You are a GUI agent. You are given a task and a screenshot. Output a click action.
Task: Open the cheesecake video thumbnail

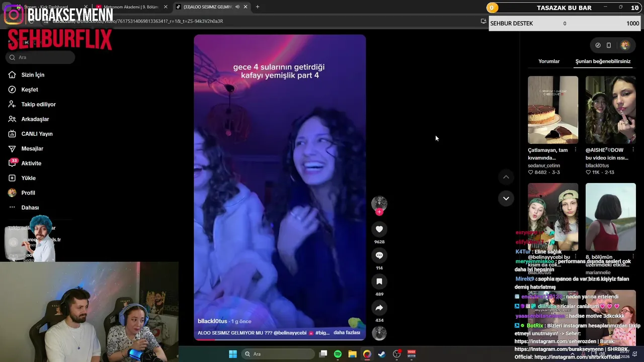(553, 110)
